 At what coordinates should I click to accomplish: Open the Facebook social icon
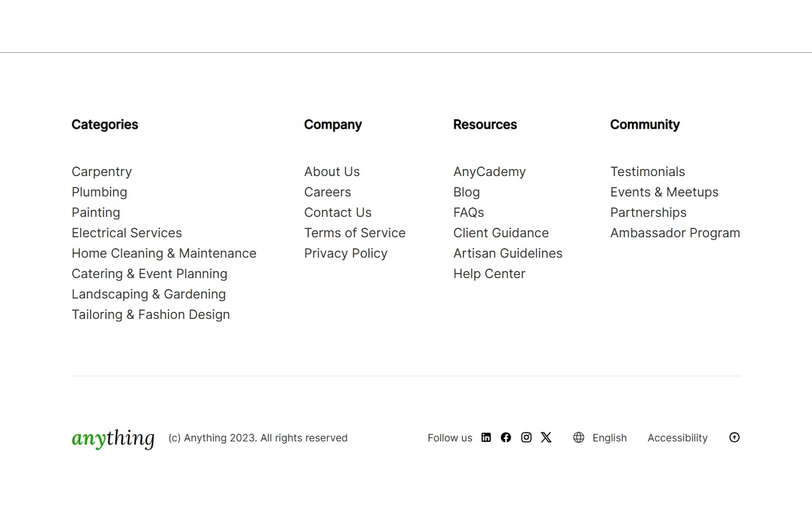(x=506, y=438)
